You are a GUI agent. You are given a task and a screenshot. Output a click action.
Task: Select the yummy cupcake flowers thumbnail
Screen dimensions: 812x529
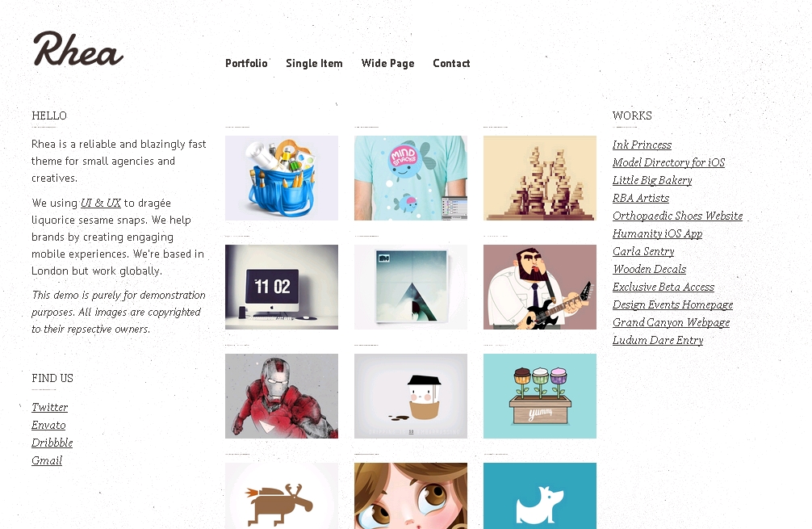click(540, 397)
